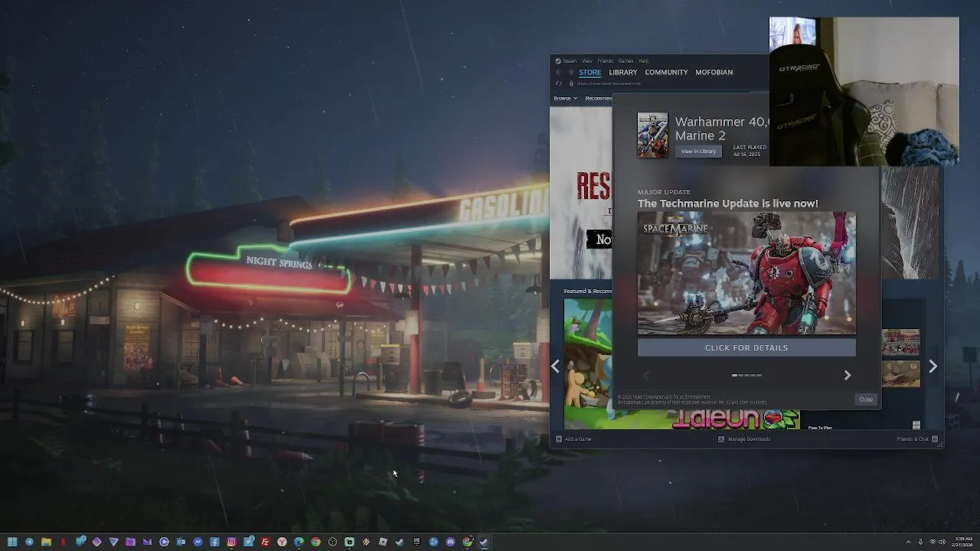Go to the next update news slide
The image size is (980, 551).
(847, 375)
